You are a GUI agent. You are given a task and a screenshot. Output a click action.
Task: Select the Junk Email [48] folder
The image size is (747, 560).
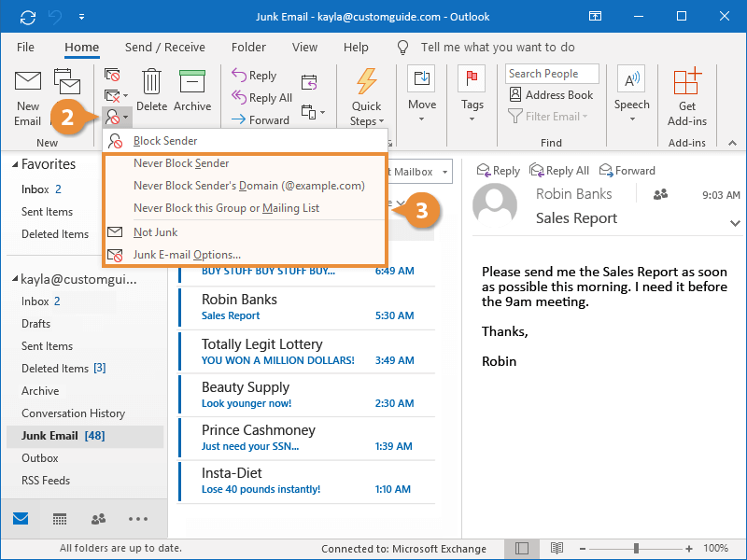tap(85, 436)
